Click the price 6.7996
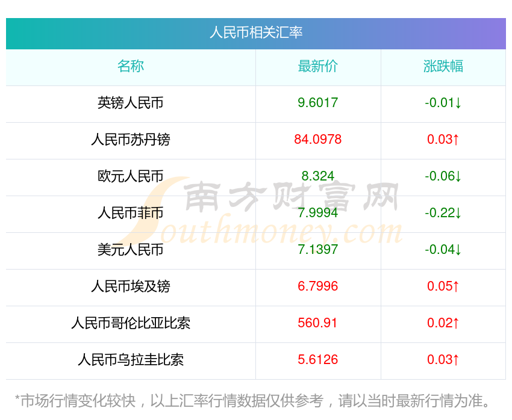The image size is (512, 420). (317, 286)
